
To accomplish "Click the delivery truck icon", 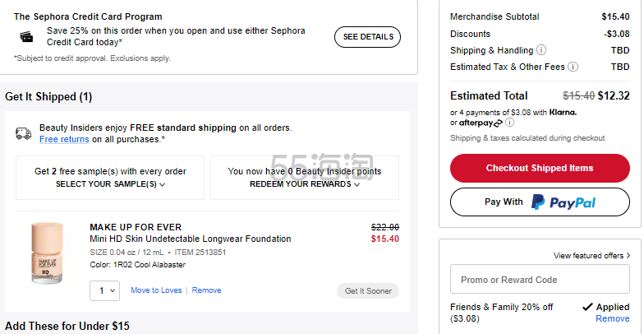I will 24,133.
